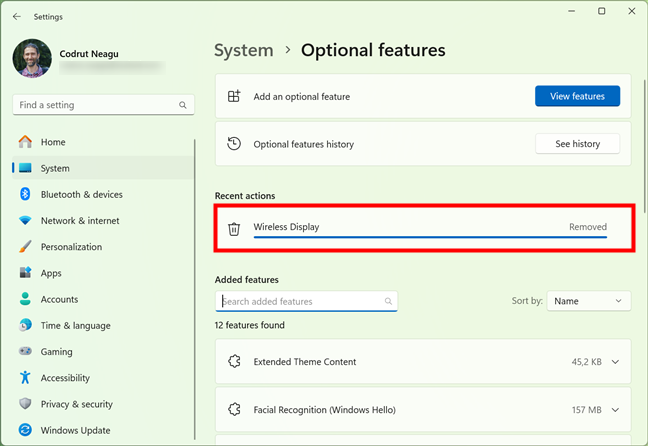The width and height of the screenshot is (648, 446).
Task: Open System category icon in sidebar
Action: pos(25,168)
